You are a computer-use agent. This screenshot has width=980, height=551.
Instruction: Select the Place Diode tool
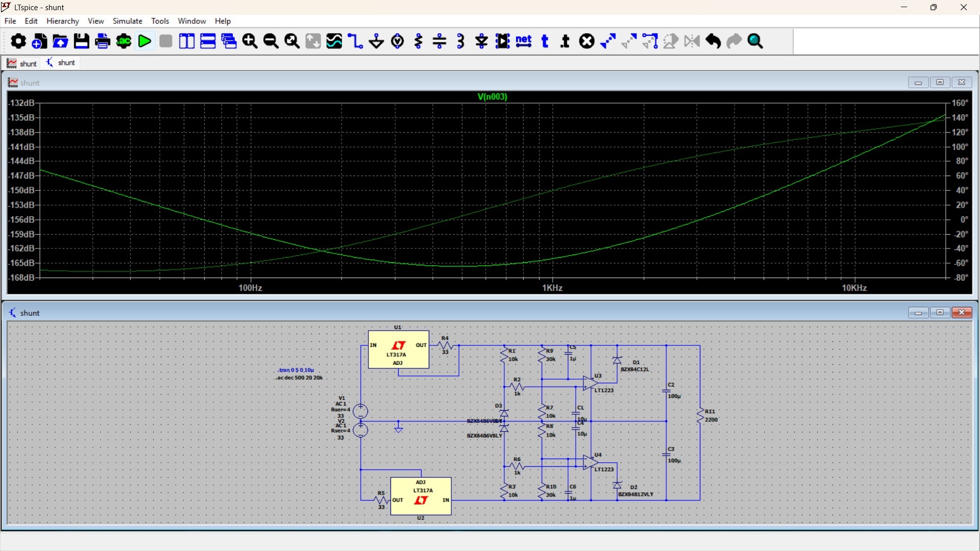(482, 41)
